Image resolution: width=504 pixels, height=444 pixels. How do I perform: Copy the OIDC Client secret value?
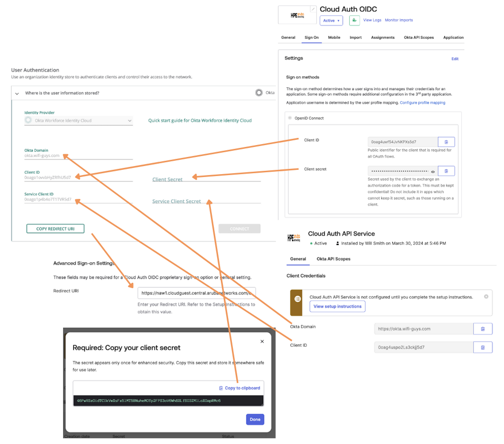point(446,171)
